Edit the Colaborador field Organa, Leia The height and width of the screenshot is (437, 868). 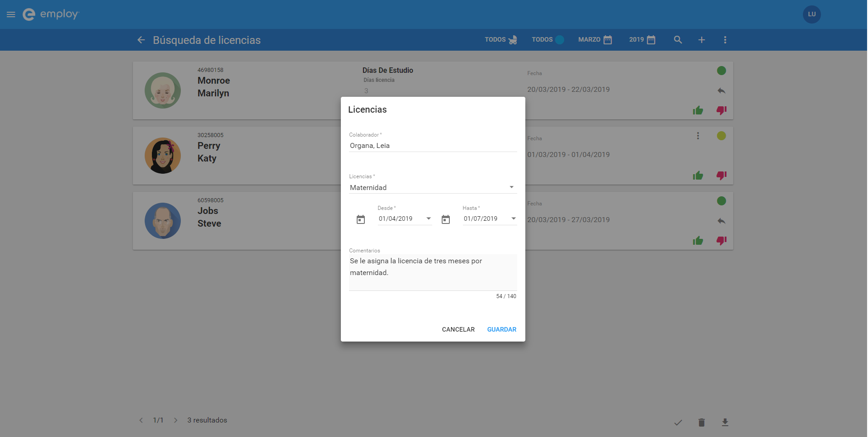coord(433,146)
